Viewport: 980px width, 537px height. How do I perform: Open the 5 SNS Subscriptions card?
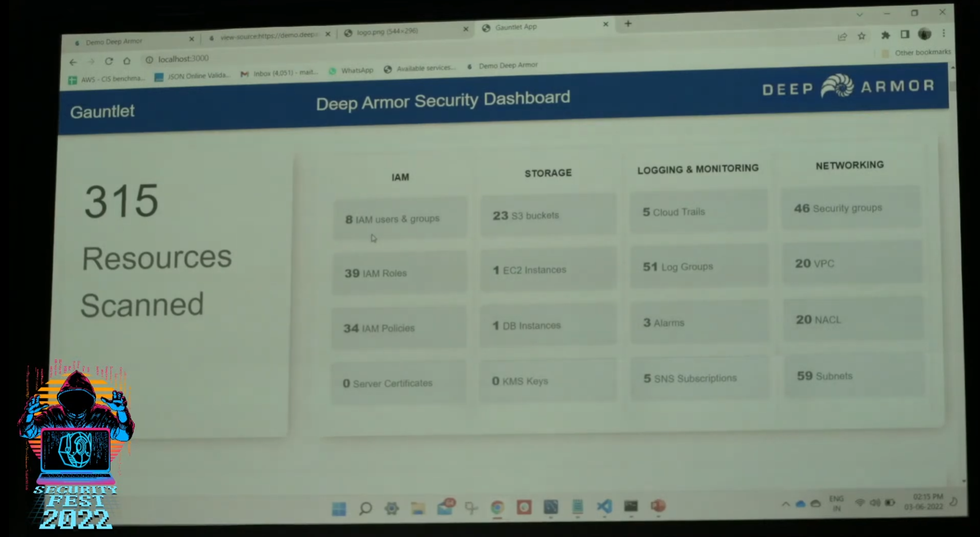700,378
